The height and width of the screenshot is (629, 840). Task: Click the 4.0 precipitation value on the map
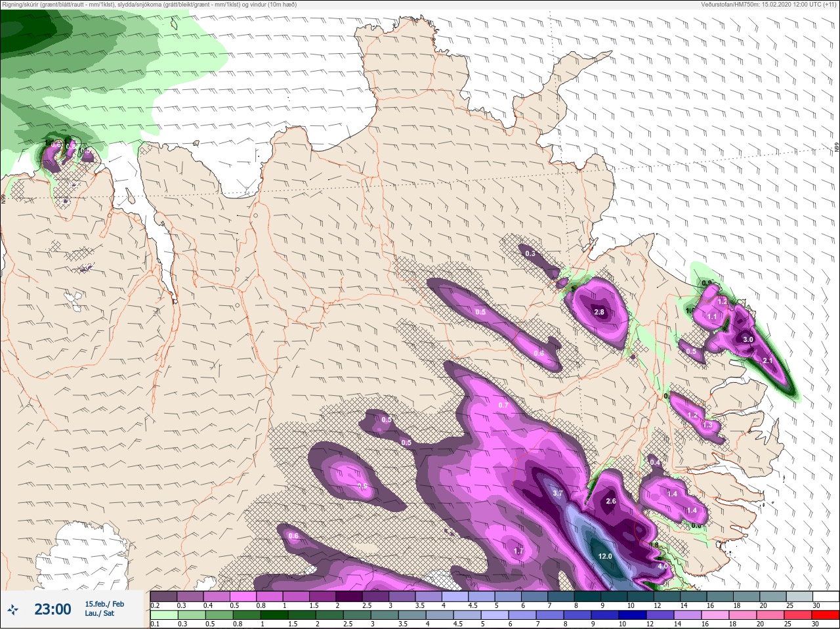coord(663,566)
